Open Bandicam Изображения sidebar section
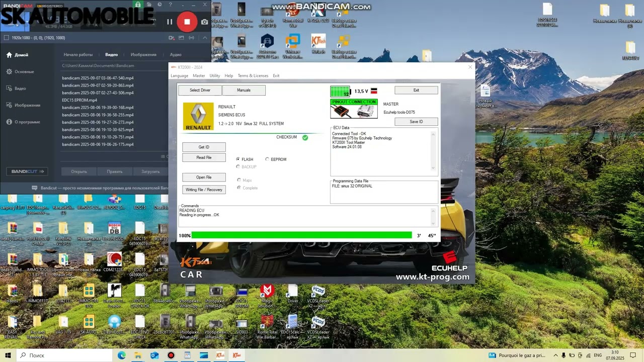 [x=23, y=105]
